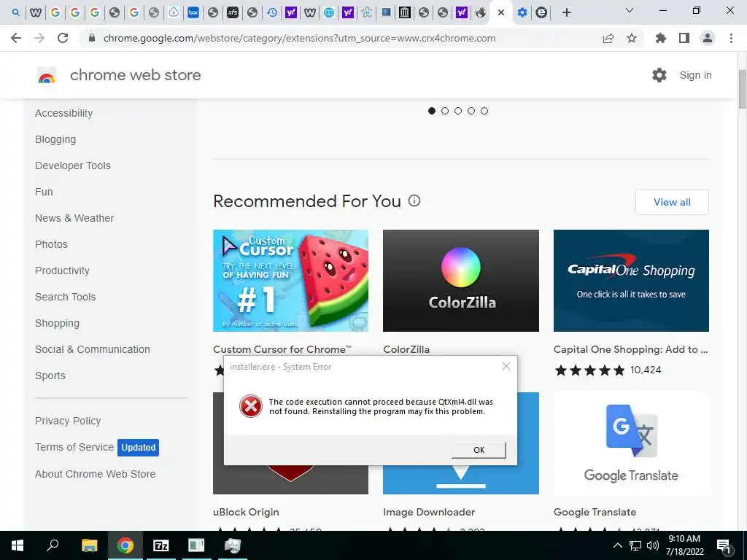This screenshot has width=747, height=560.
Task: Close the active Chrome Web Store tab
Action: (500, 13)
